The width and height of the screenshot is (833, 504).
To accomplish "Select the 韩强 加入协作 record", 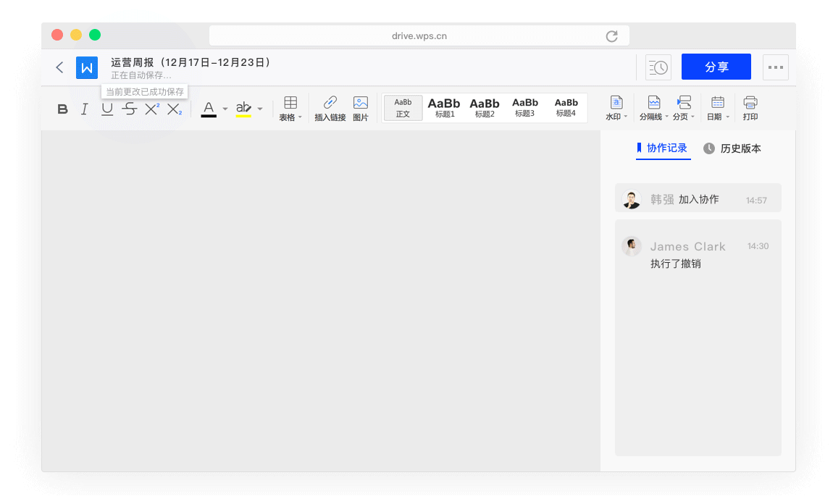I will tap(698, 198).
